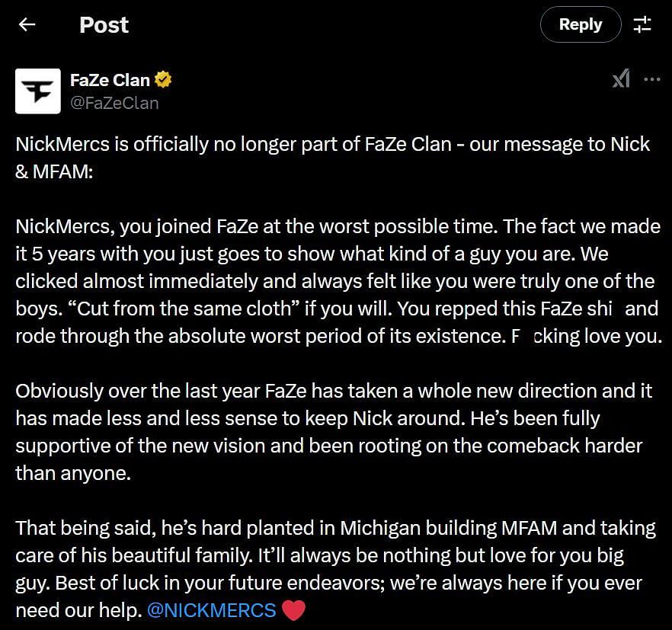Click the FaZe Clan display name
The width and height of the screenshot is (672, 630).
(x=110, y=80)
